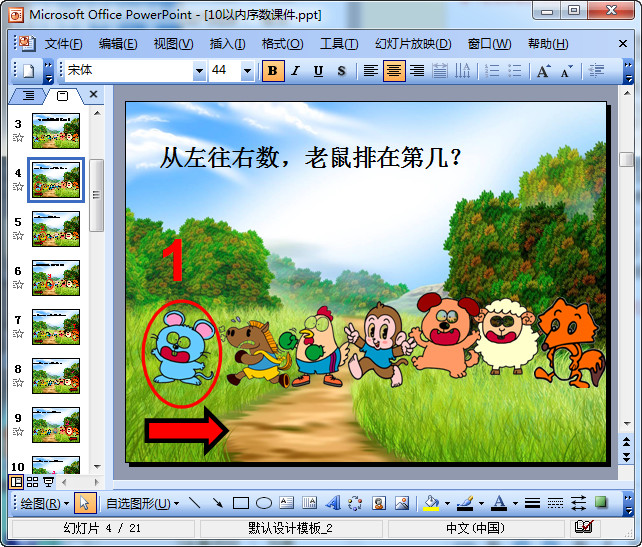Open the 幻灯片放映(D) menu
Viewport: 642px width, 547px height.
click(413, 43)
